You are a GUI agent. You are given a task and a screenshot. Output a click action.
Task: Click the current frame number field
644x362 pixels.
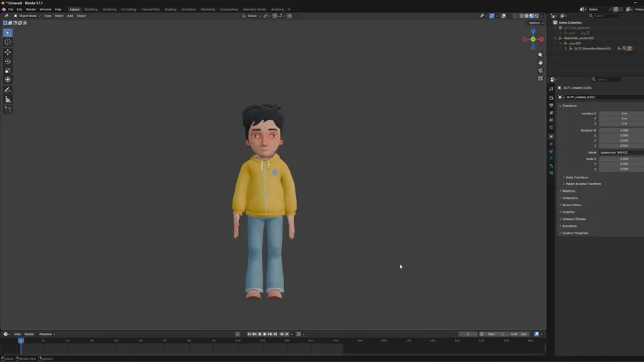[467, 334]
